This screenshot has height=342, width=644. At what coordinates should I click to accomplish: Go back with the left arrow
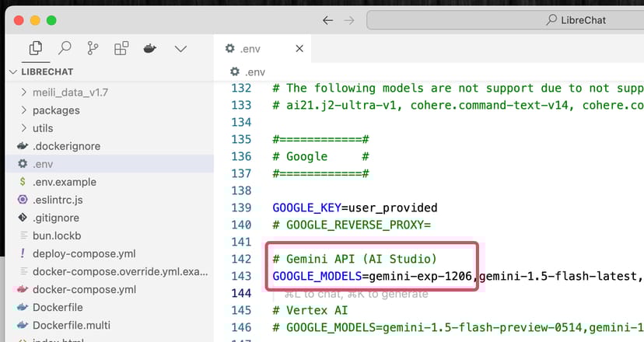coord(328,20)
